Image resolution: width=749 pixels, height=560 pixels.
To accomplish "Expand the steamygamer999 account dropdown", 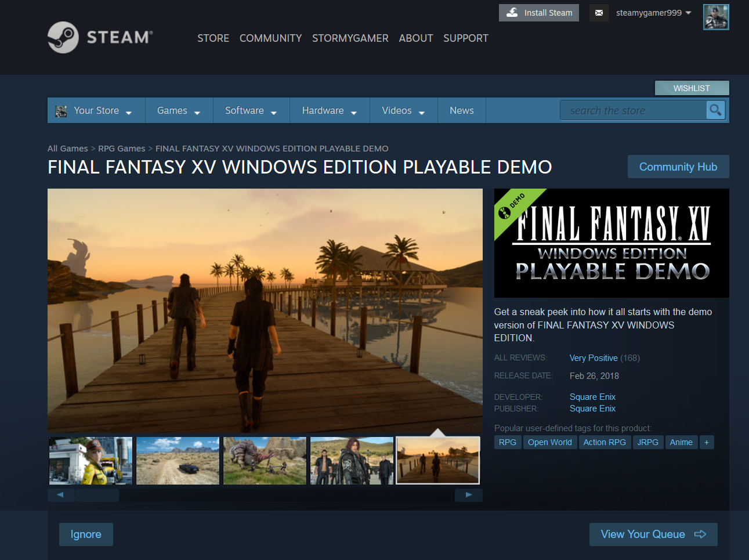I will click(653, 13).
